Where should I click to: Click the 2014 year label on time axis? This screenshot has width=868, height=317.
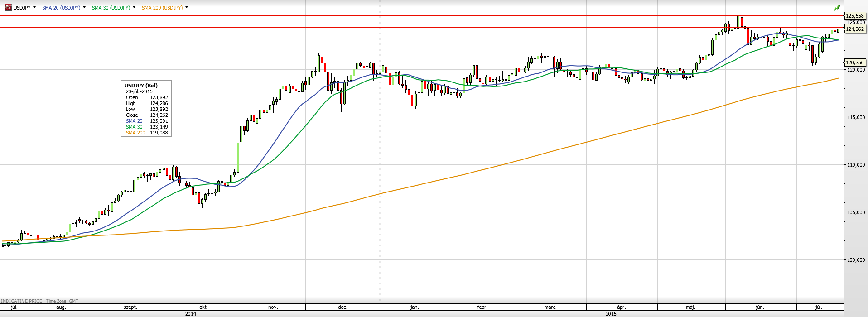click(191, 314)
